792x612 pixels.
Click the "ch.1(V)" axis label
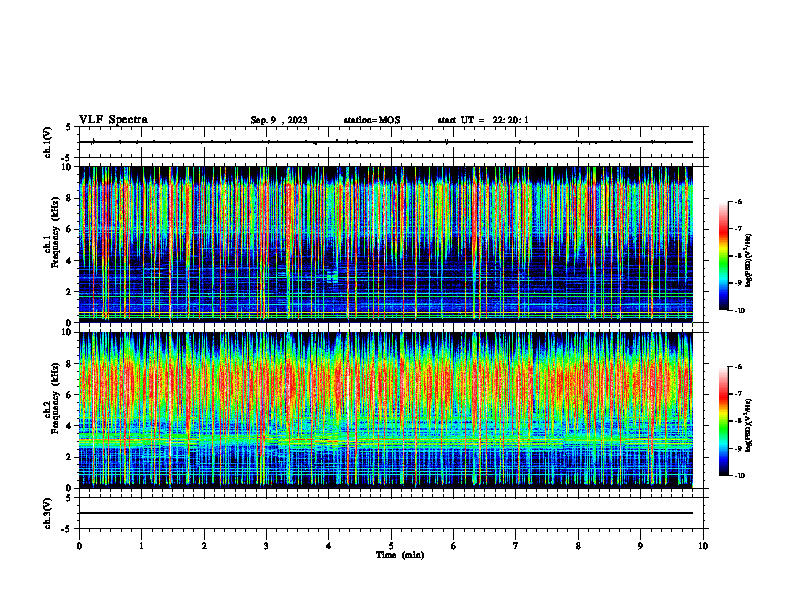coord(47,142)
